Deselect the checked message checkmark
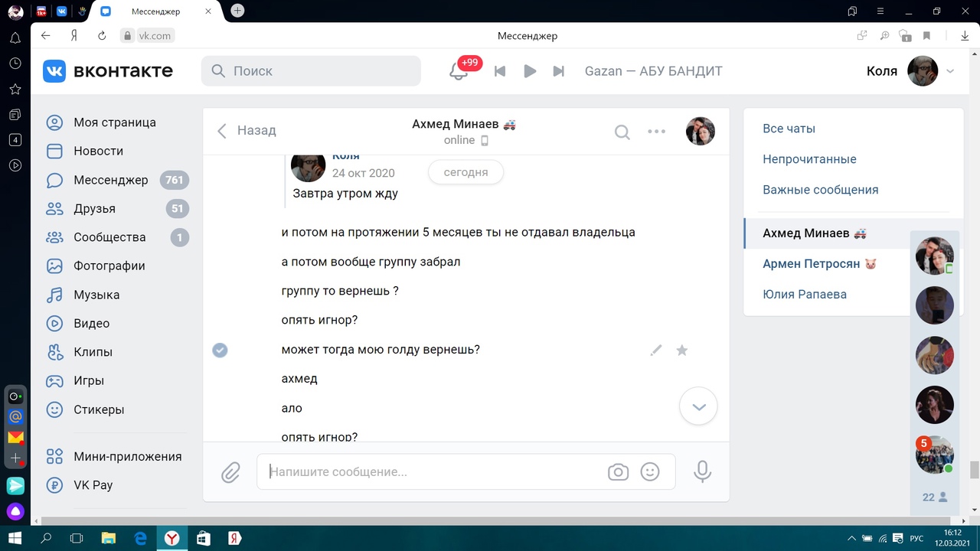This screenshot has height=551, width=980. (220, 350)
